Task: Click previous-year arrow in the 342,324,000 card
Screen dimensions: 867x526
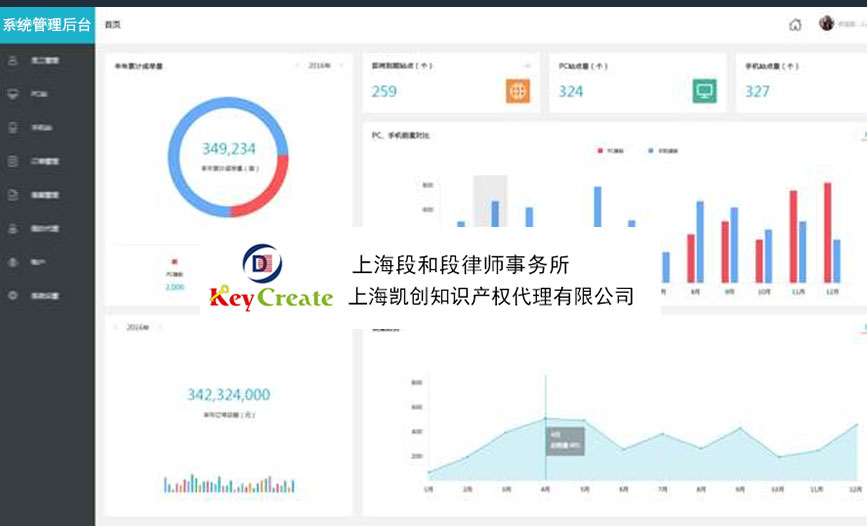Action: [x=115, y=327]
